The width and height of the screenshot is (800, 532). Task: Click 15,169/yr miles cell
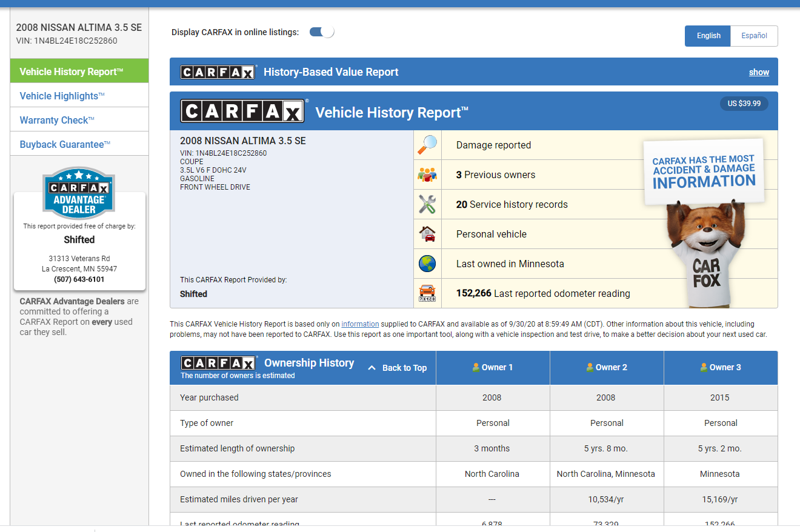pyautogui.click(x=720, y=500)
